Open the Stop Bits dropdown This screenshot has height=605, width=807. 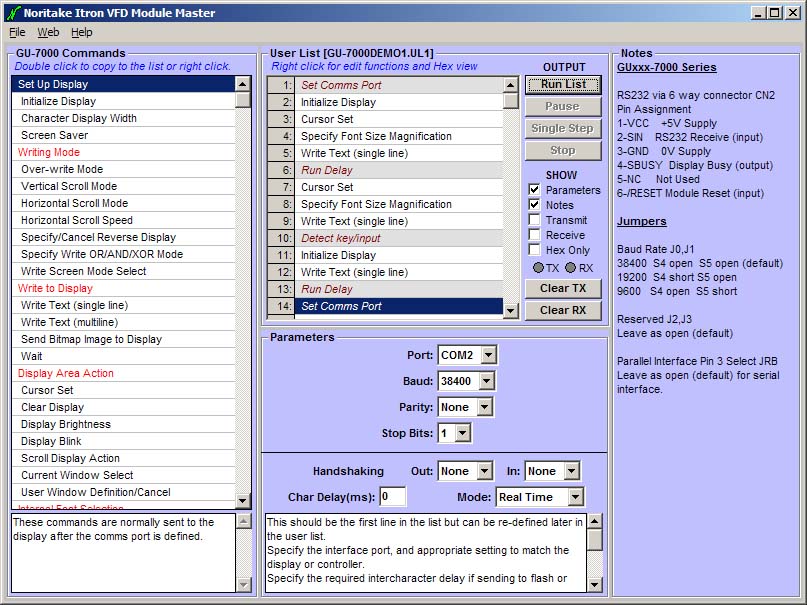[x=463, y=433]
